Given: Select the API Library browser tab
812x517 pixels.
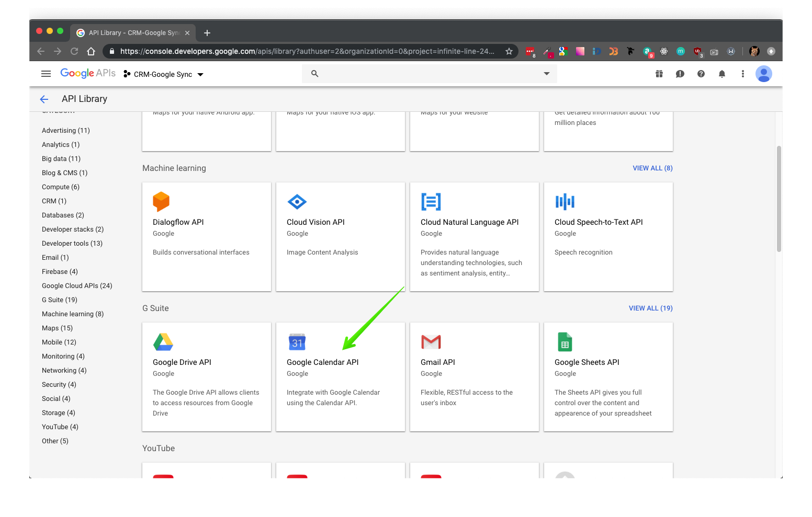Looking at the screenshot, I should [133, 33].
